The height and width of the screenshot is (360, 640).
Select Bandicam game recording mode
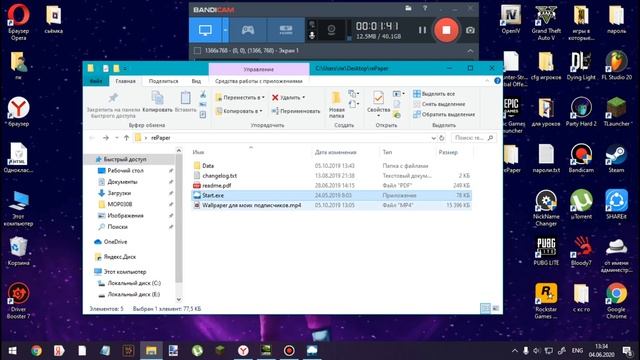click(x=248, y=30)
